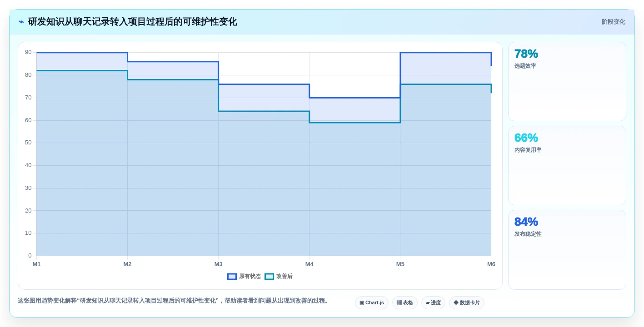Click the 0 y-axis tick label
Image resolution: width=644 pixels, height=327 pixels.
[x=30, y=256]
